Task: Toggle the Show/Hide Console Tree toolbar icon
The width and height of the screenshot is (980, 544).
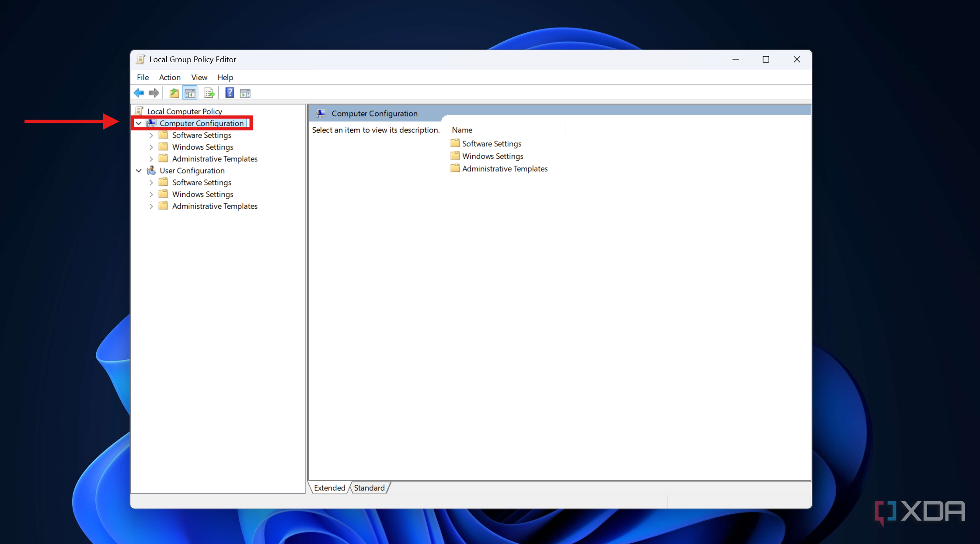Action: 190,93
